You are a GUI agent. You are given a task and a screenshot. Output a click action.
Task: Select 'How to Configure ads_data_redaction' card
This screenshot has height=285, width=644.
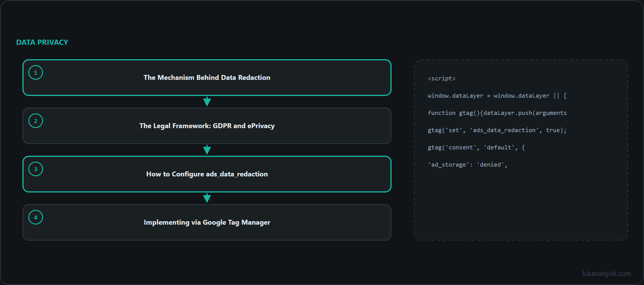(207, 174)
